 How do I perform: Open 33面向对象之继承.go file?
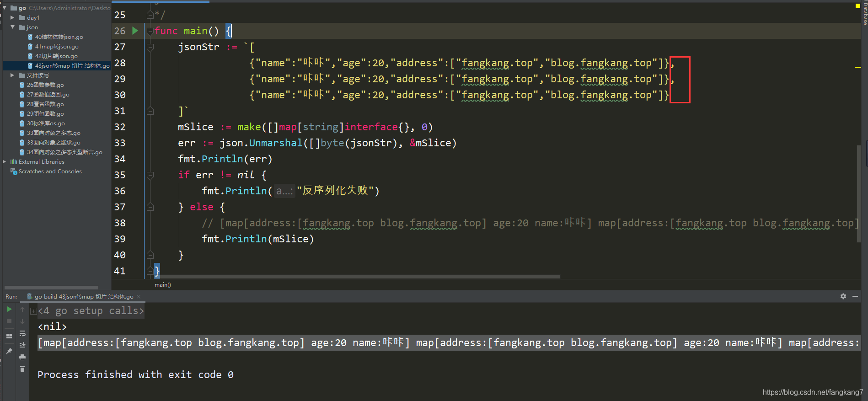point(54,142)
